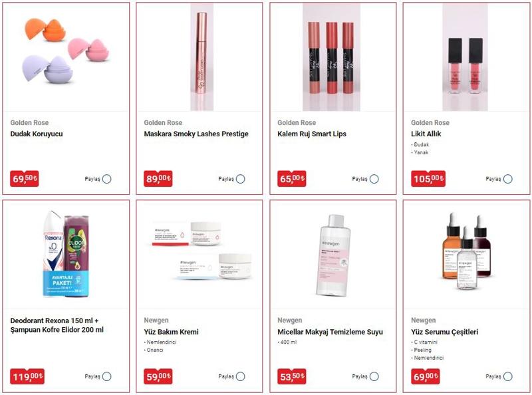Open the pink mascara tube image
532x395 pixels.
(x=202, y=57)
